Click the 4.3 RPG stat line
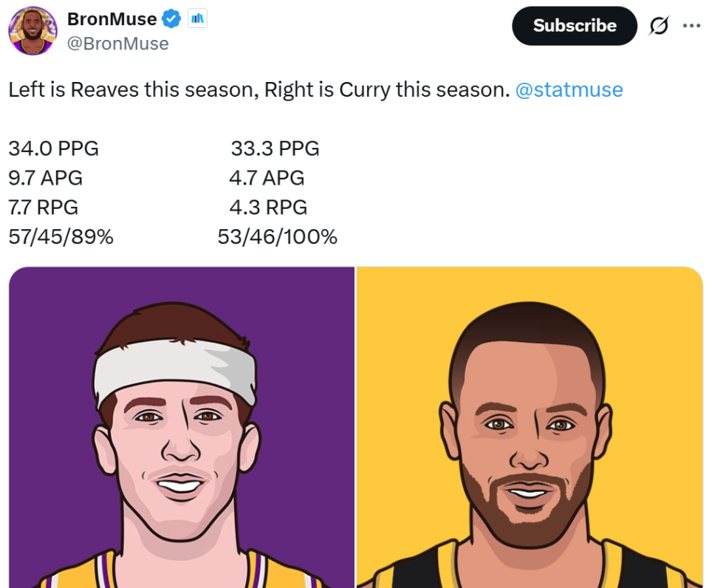Viewport: 709px width, 588px height. (x=268, y=208)
